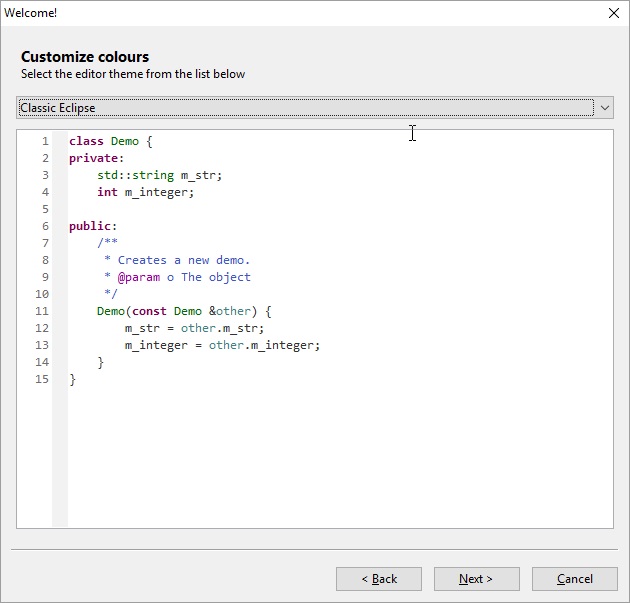Close the Welcome dialog window

(614, 13)
